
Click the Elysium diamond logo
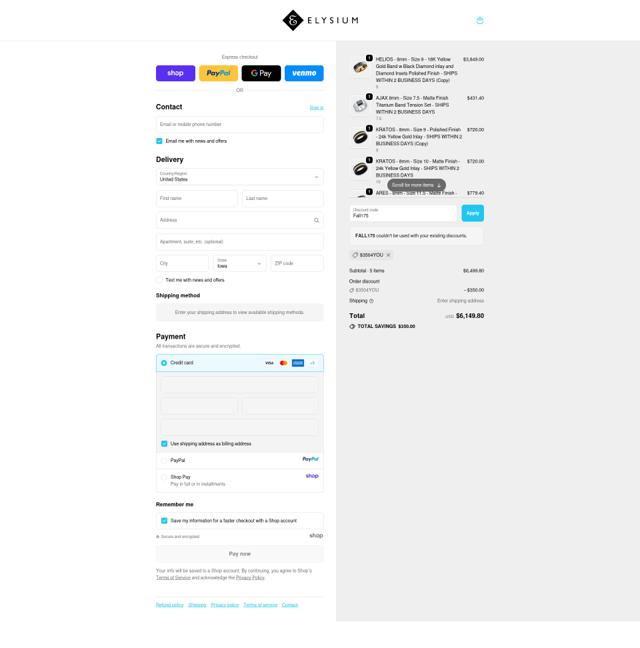click(x=293, y=20)
